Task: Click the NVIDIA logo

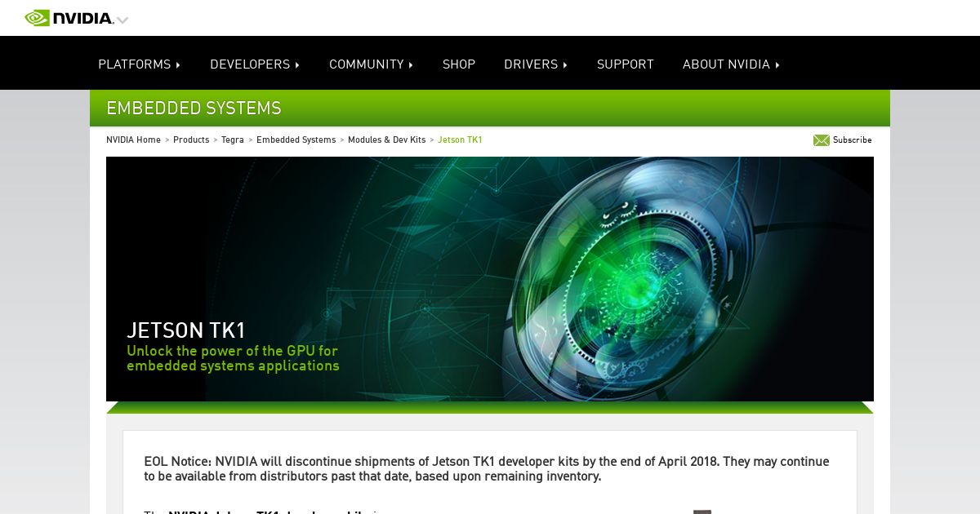Action: 69,18
